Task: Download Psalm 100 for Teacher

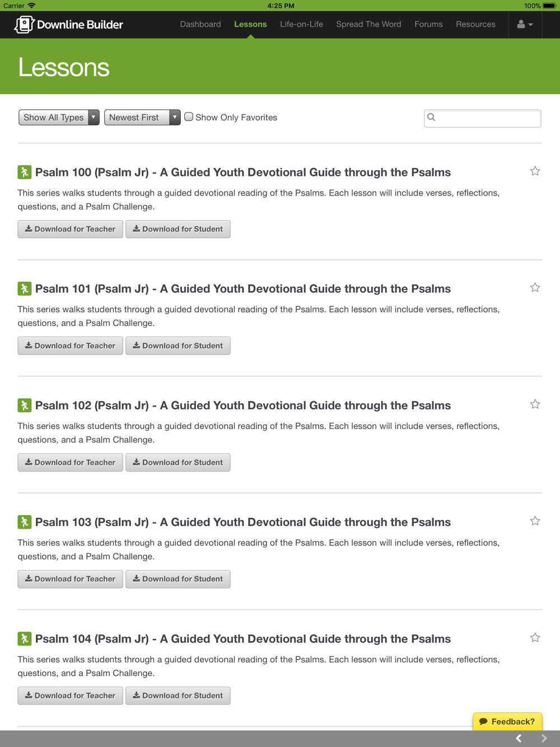Action: 70,229
